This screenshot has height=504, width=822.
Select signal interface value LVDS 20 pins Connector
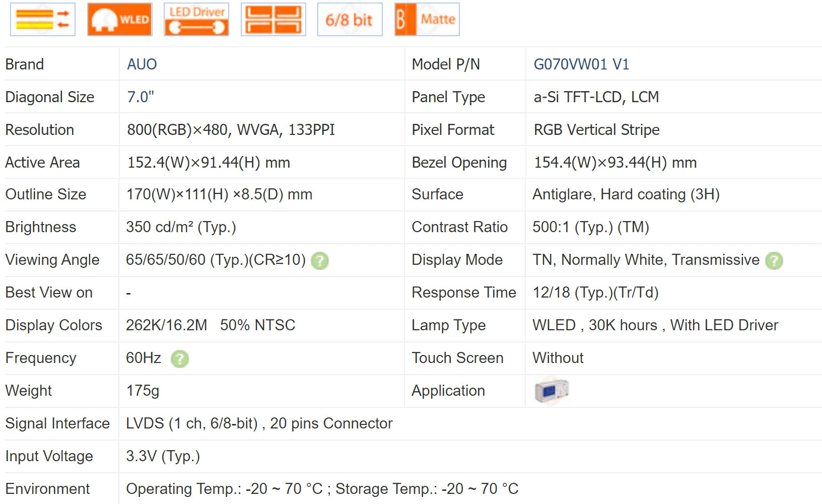pyautogui.click(x=259, y=423)
